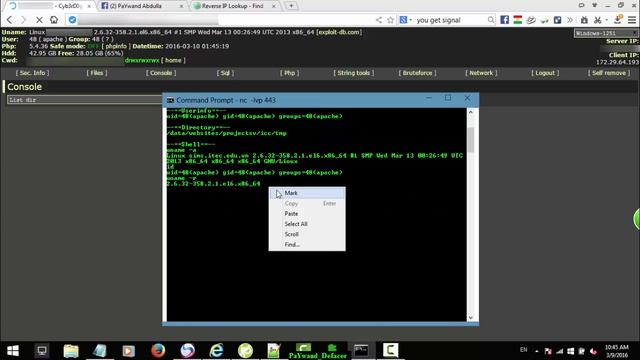Open the browser home page icon
640x360 pixels.
pos(53,20)
